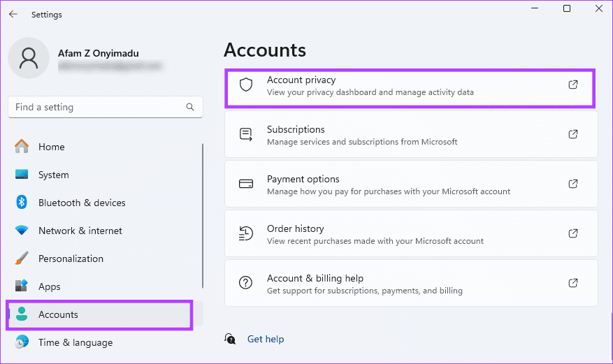Minimize the Settings window
Viewport: 613px width, 364px height.
pos(535,8)
